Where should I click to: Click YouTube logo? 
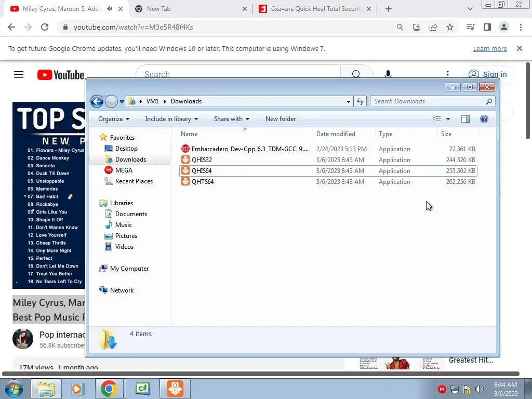click(61, 75)
